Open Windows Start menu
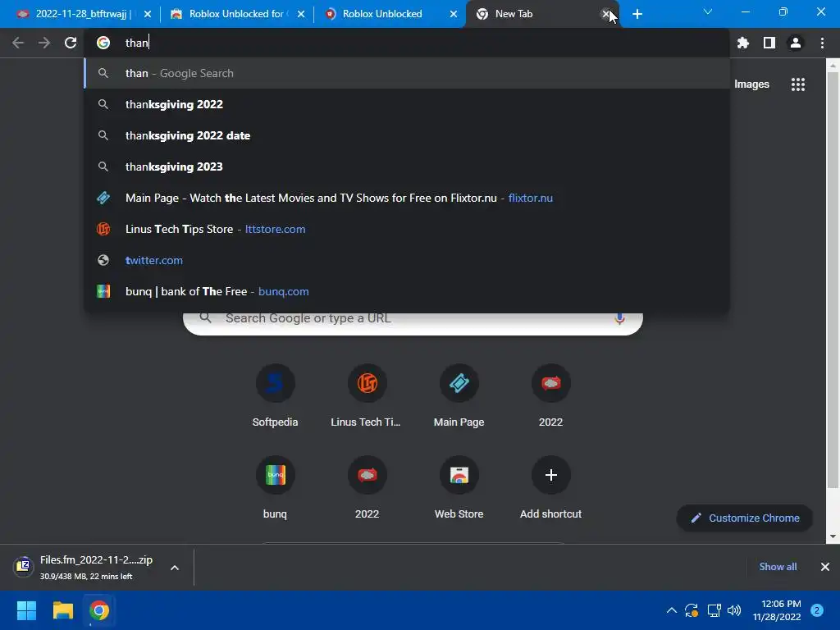This screenshot has width=840, height=630. tap(26, 610)
